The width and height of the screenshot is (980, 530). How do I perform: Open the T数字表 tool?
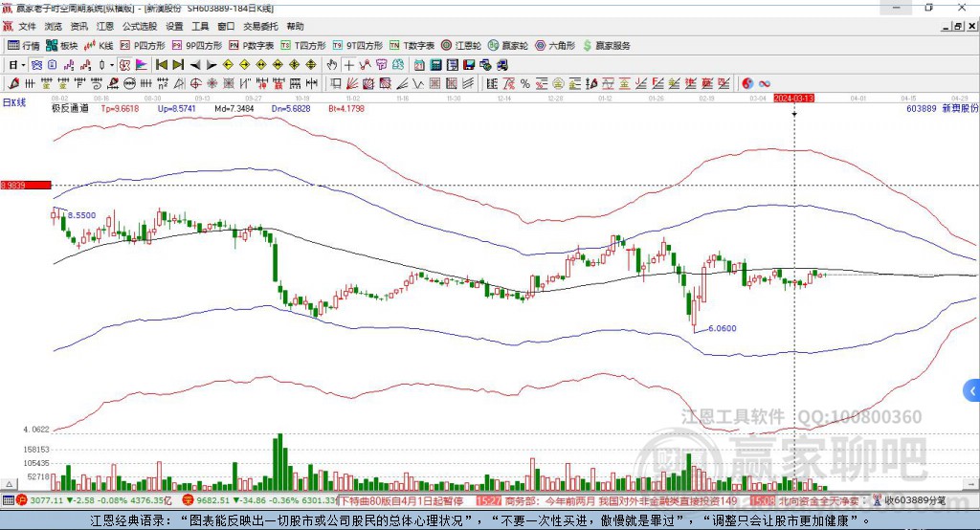click(412, 46)
